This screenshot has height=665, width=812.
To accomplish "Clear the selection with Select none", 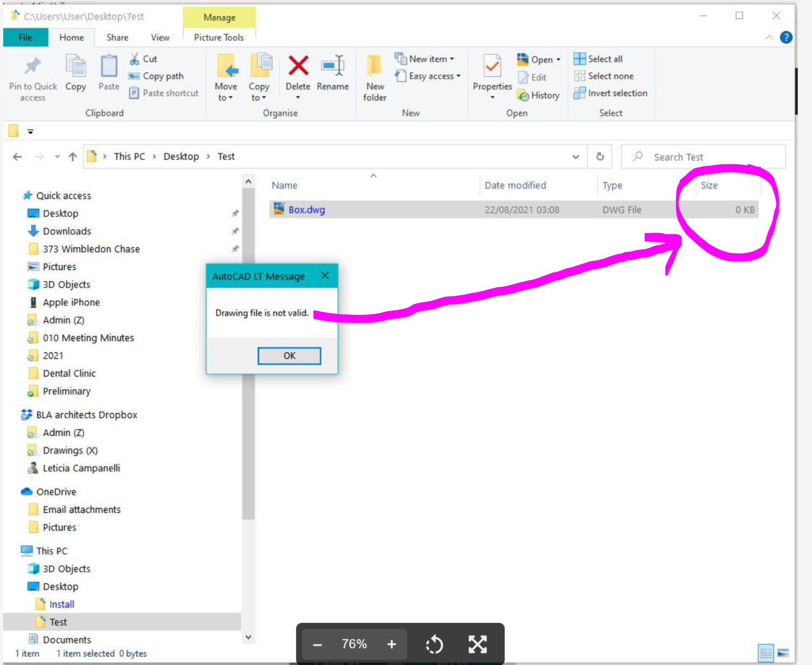I will 603,76.
